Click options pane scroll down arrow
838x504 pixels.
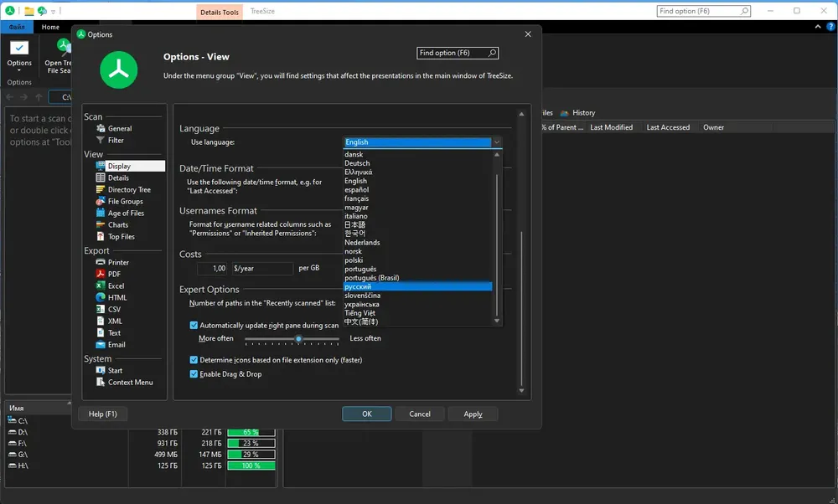pyautogui.click(x=521, y=391)
